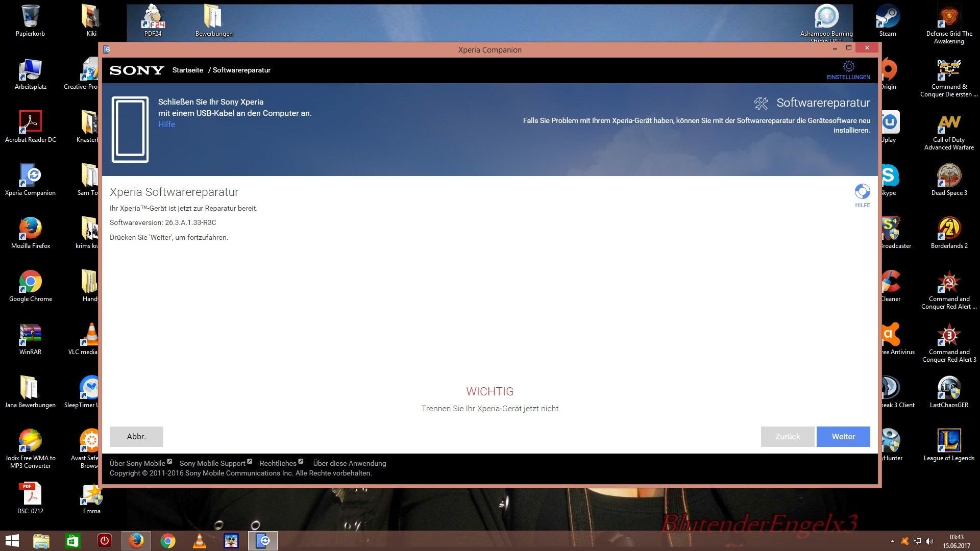980x551 pixels.
Task: Click the Zurück button
Action: click(788, 437)
